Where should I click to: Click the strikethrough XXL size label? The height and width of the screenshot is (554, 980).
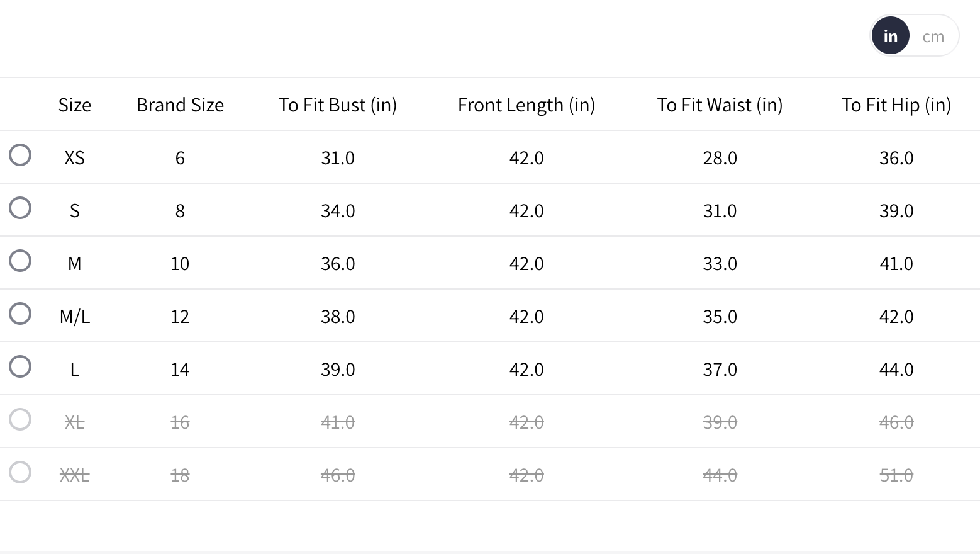(x=74, y=475)
